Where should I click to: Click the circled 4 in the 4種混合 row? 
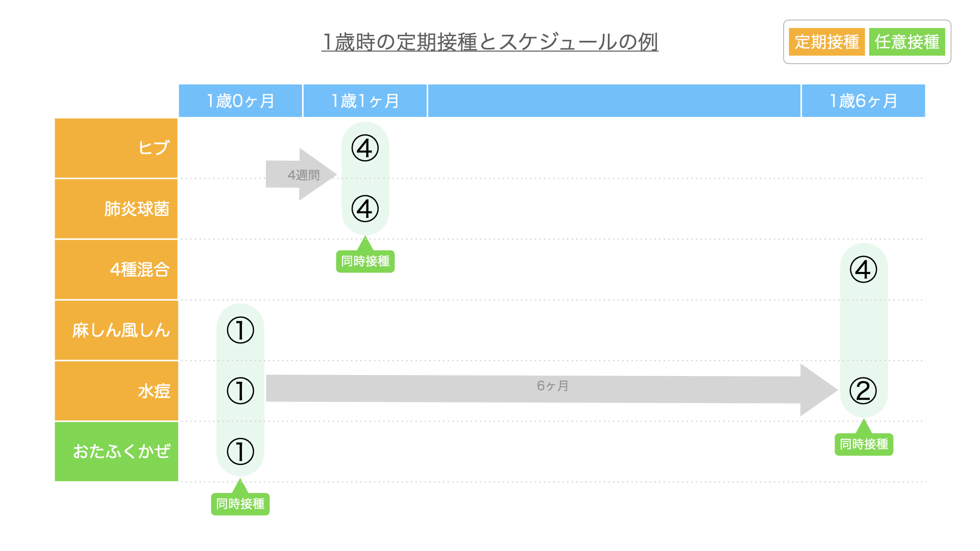864,269
